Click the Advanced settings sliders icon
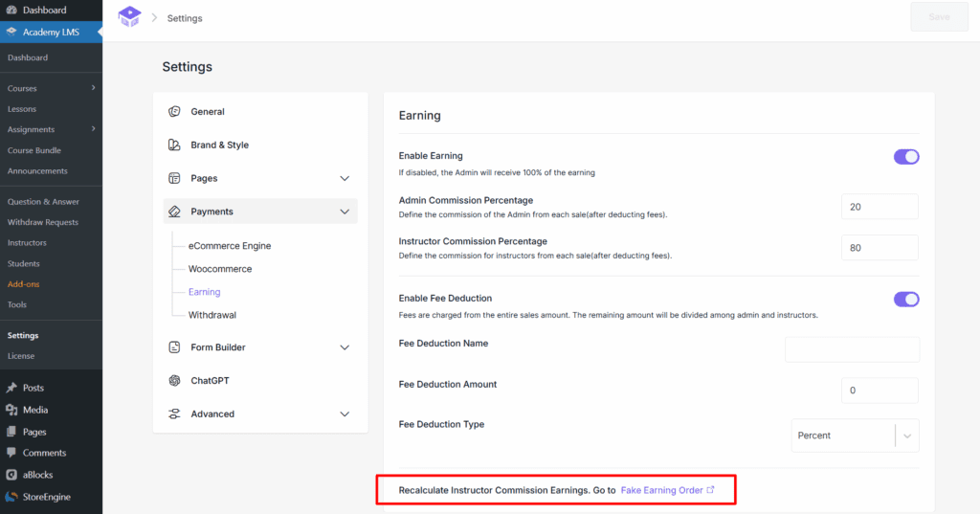The image size is (980, 514). tap(174, 414)
